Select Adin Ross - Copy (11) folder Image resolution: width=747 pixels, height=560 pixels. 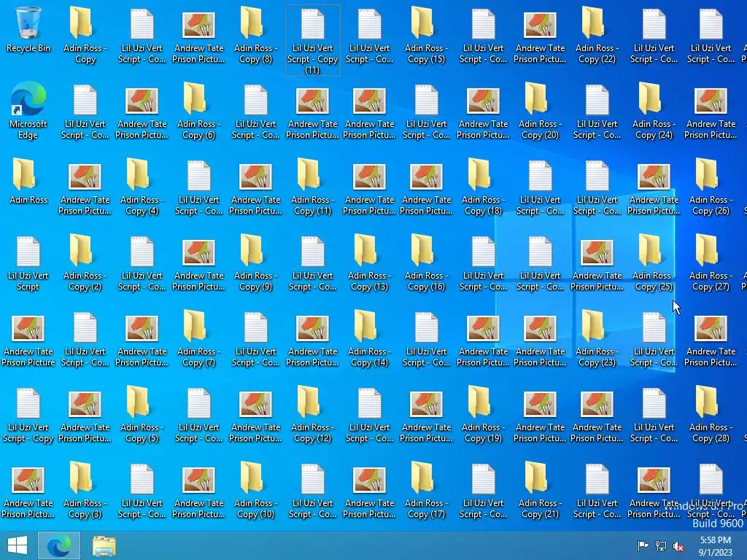pyautogui.click(x=312, y=187)
